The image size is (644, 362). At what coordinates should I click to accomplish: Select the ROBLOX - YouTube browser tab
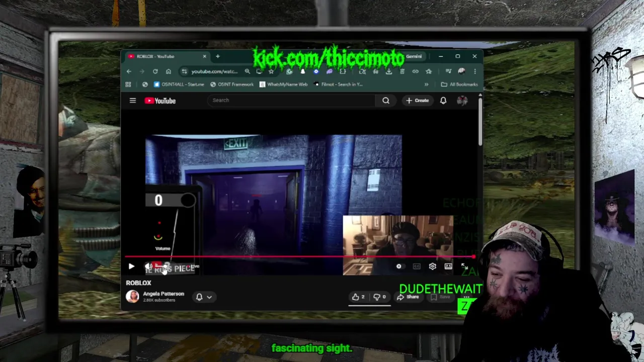pyautogui.click(x=166, y=56)
